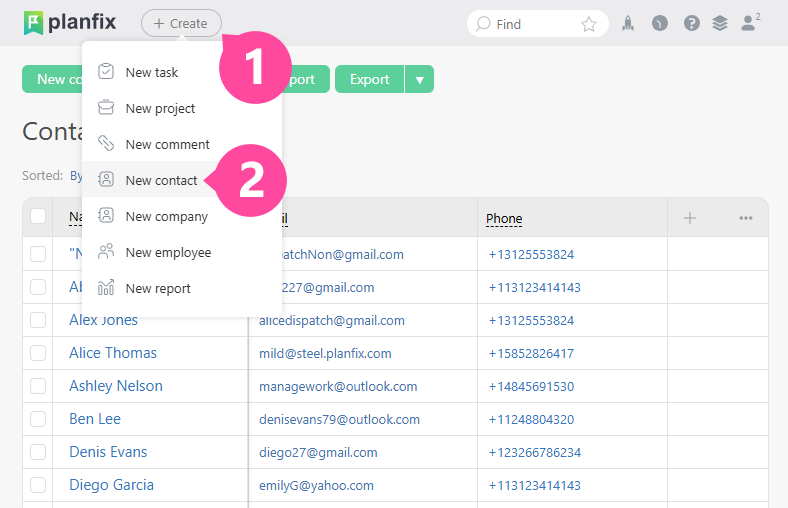788x508 pixels.
Task: Click the Planfix logo icon
Action: tap(34, 23)
